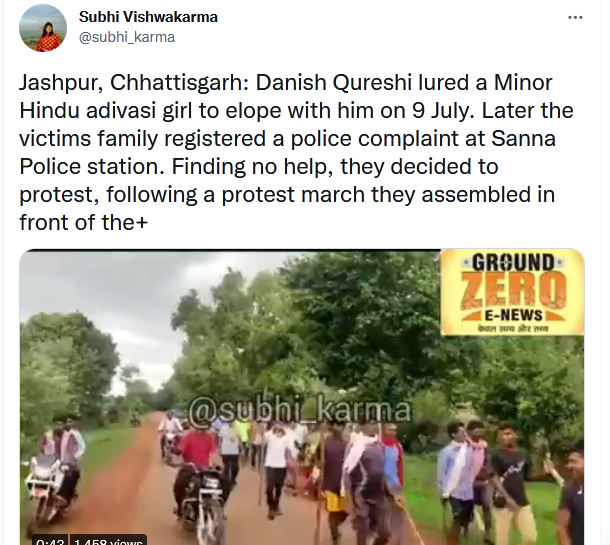Click the 0:42 video duration badge
The image size is (610, 545).
click(x=50, y=541)
